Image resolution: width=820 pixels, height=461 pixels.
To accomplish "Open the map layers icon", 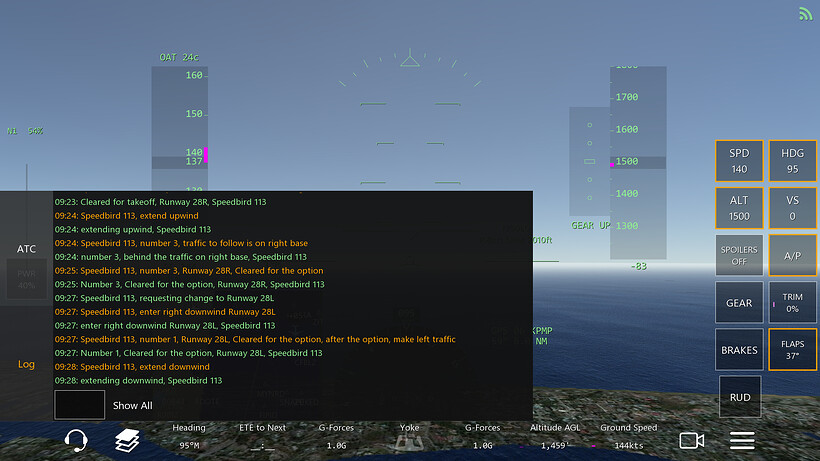I will [127, 440].
